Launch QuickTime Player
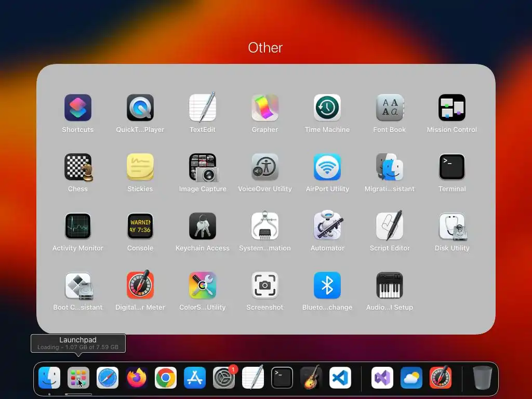Viewport: 532px width, 399px height. [140, 108]
